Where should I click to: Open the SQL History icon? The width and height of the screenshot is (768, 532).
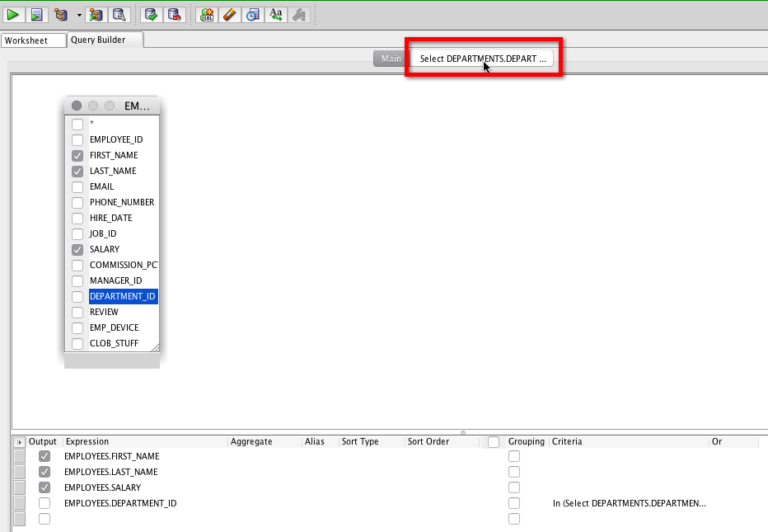click(252, 15)
